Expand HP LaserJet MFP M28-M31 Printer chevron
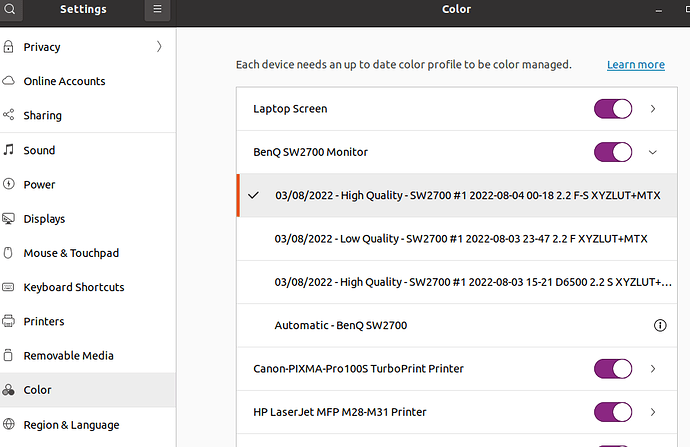 point(653,412)
